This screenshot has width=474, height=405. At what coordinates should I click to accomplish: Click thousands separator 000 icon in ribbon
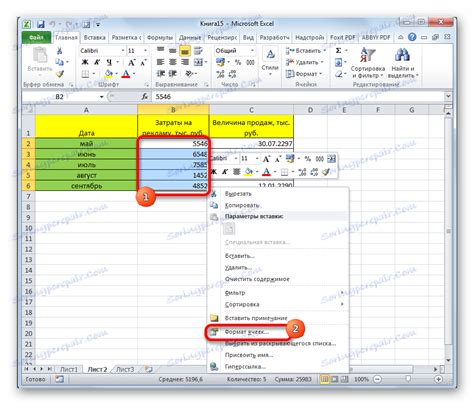click(x=250, y=62)
